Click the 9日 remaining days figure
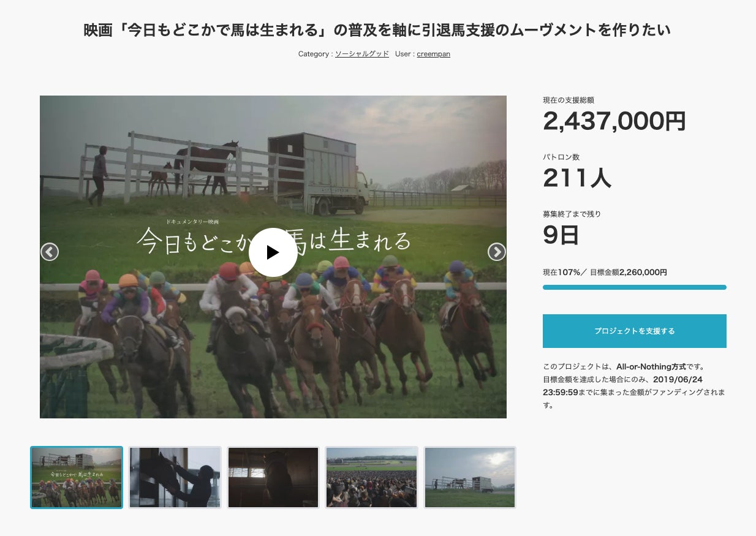Image resolution: width=756 pixels, height=536 pixels. coord(561,235)
